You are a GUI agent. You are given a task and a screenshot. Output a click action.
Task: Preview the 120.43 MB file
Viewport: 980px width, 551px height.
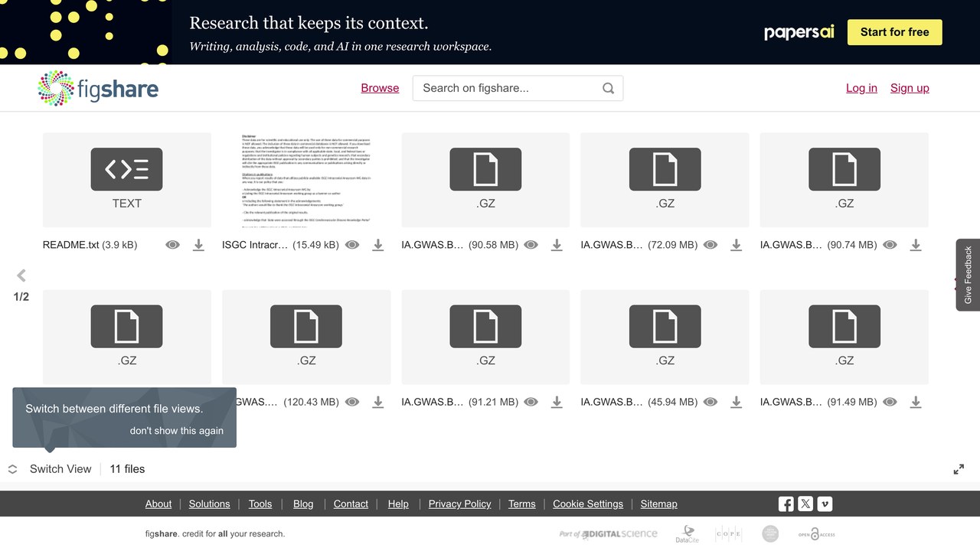352,402
